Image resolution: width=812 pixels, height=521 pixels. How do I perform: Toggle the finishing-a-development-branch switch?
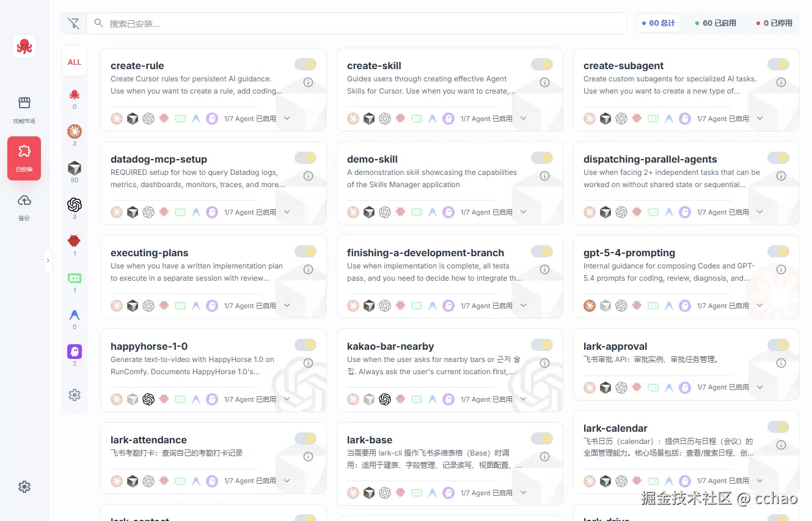542,251
